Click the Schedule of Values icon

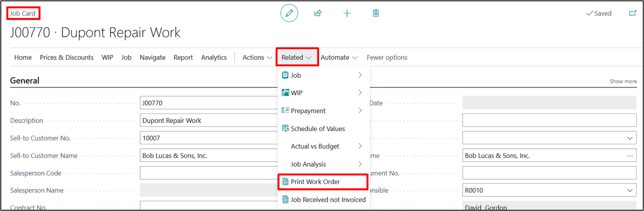point(285,129)
